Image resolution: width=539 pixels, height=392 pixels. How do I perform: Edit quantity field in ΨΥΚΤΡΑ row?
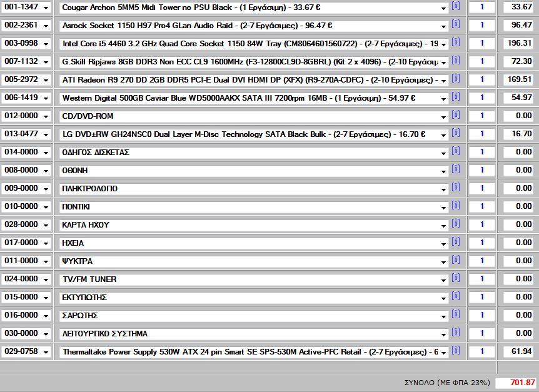pos(482,261)
